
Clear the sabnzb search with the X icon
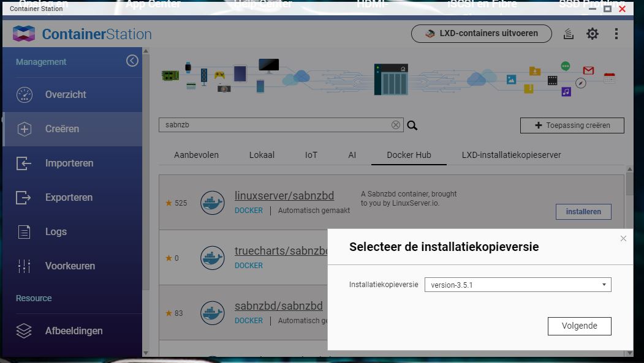[x=395, y=124]
